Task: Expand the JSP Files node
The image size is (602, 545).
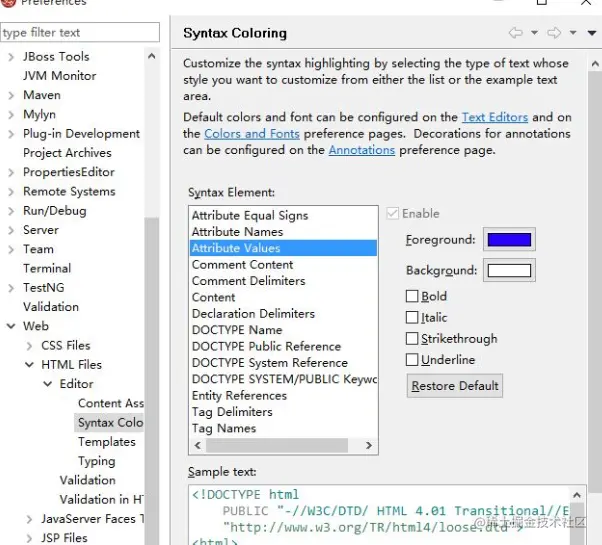Action: pos(30,538)
